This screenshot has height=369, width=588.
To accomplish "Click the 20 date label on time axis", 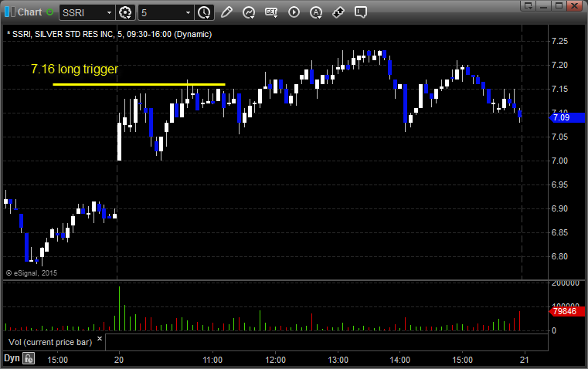I will pyautogui.click(x=119, y=360).
